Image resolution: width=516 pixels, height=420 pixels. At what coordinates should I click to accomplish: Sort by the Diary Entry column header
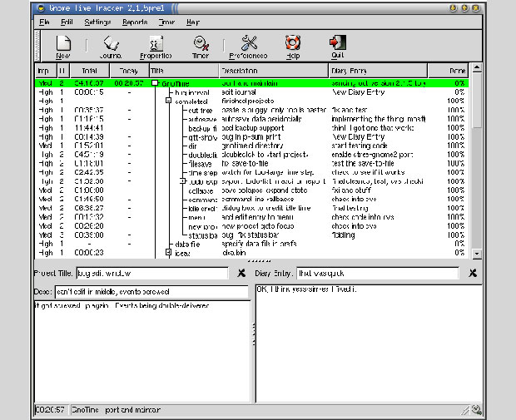click(x=378, y=71)
